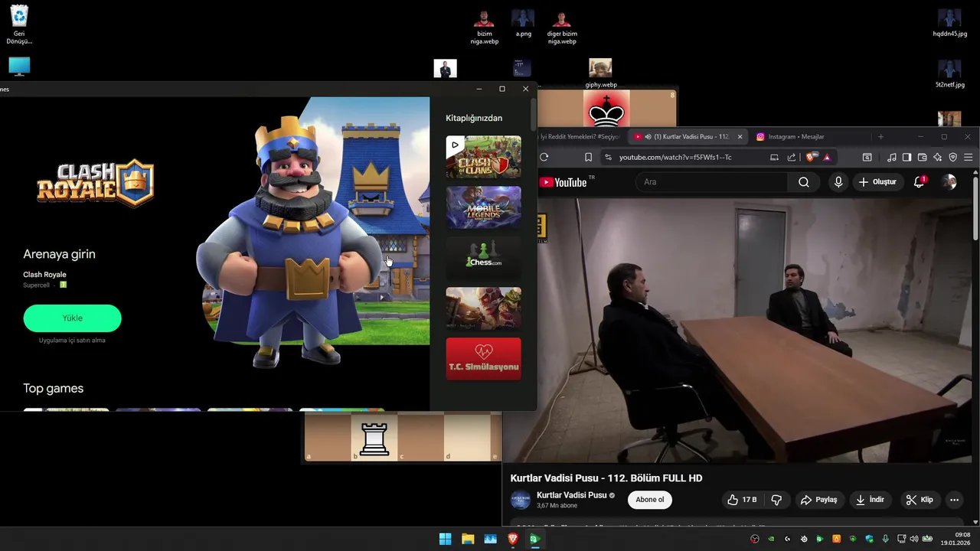980x551 pixels.
Task: Open the Geri Dönüşüm recycle bin icon
Action: click(x=19, y=24)
